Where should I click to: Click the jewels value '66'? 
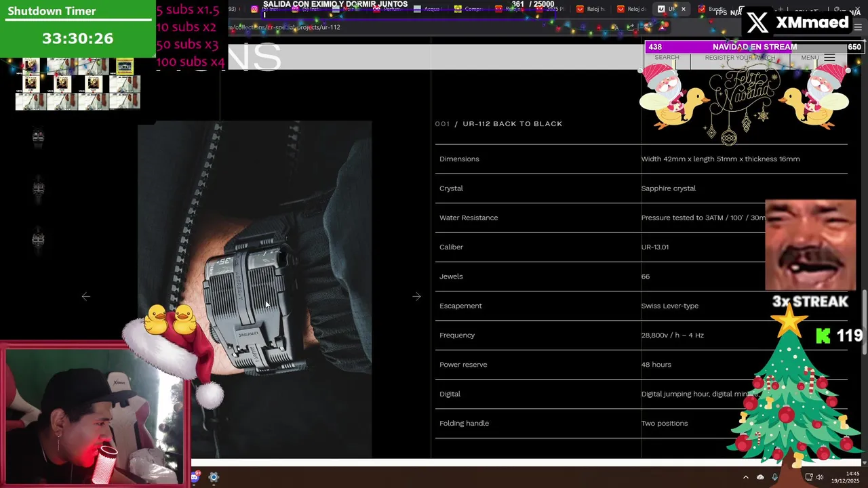(x=645, y=276)
